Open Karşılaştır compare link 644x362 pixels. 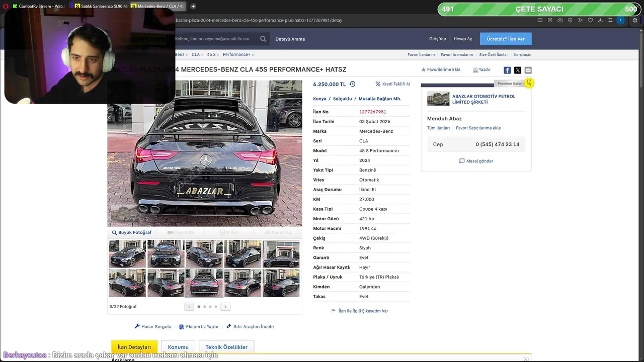(x=523, y=54)
